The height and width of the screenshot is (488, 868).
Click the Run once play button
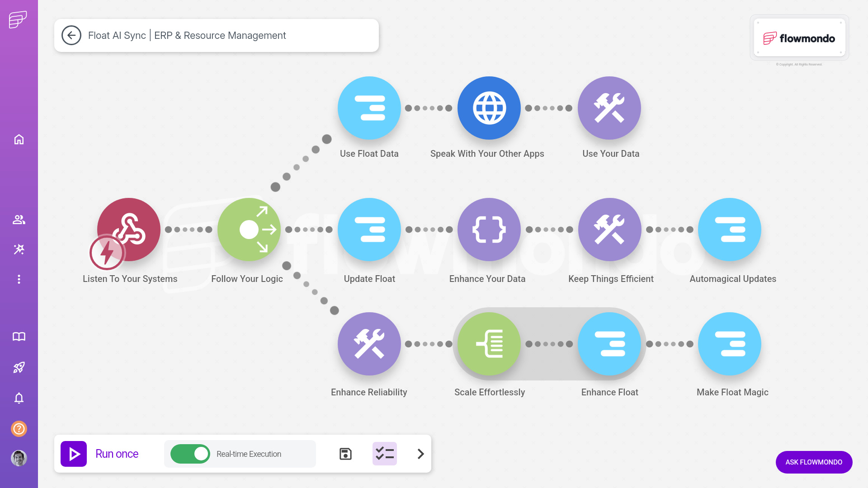74,454
